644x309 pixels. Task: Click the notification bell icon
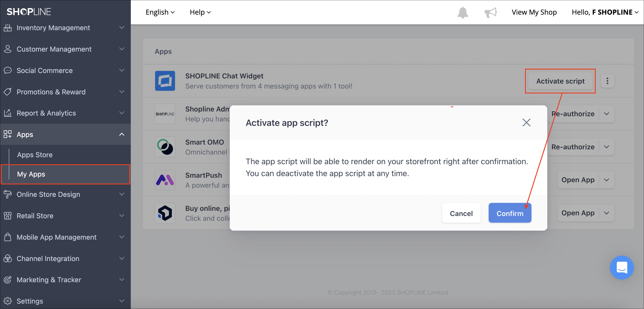coord(463,12)
